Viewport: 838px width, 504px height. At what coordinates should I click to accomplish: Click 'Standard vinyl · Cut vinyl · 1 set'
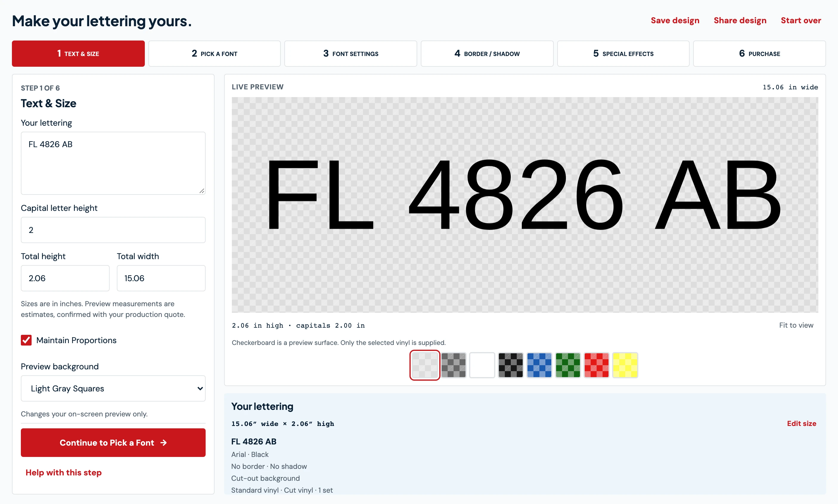[282, 490]
